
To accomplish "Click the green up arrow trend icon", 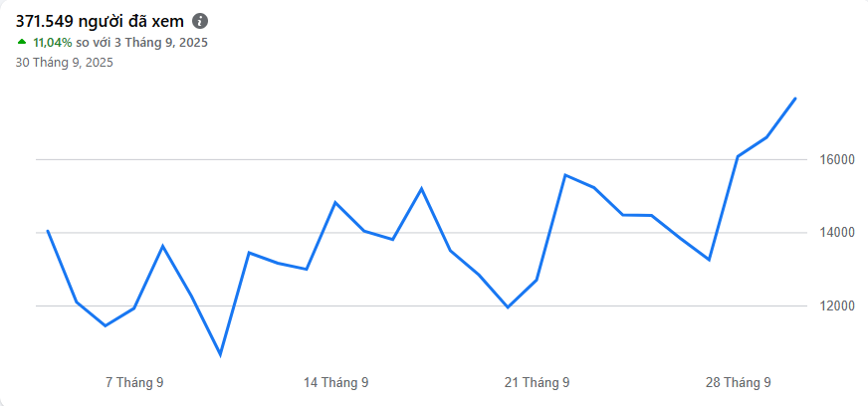I will (x=22, y=42).
